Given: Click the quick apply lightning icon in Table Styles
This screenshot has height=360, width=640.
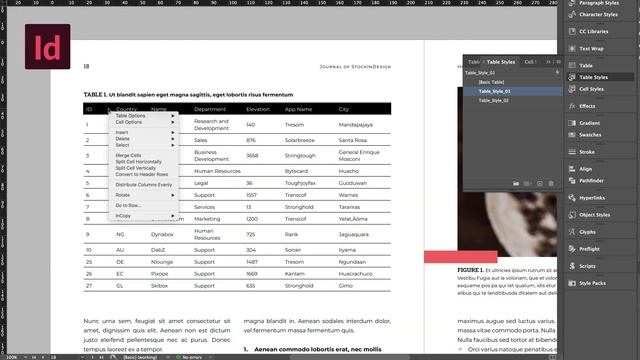Looking at the screenshot, I should [557, 72].
